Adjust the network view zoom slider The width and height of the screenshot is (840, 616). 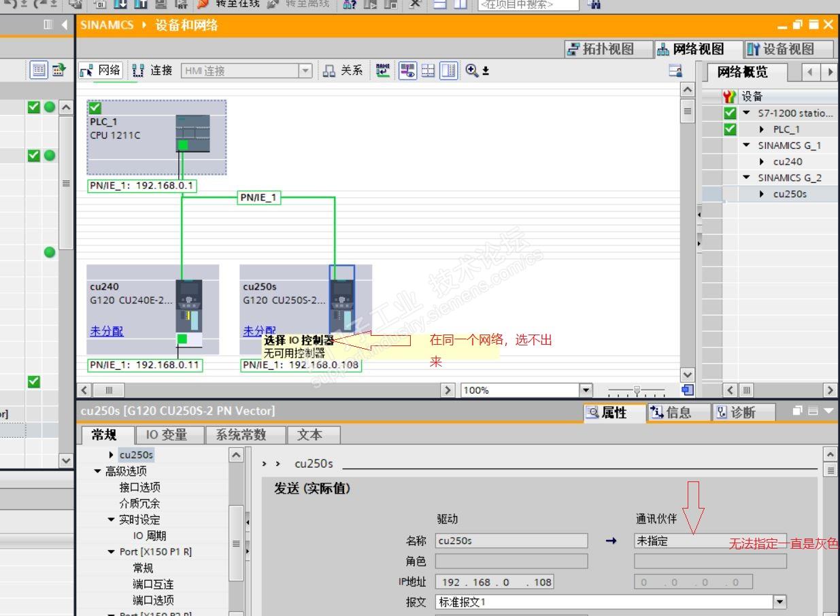[636, 391]
